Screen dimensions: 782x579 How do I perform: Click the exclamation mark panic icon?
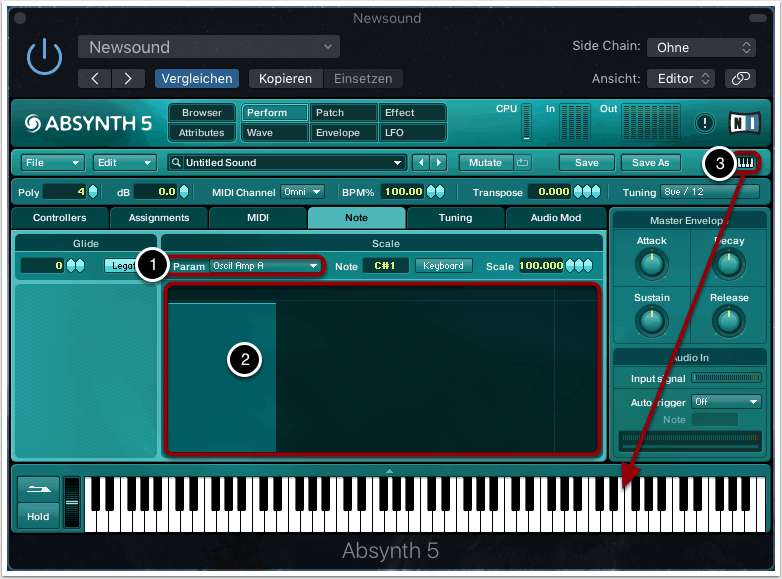coord(705,123)
